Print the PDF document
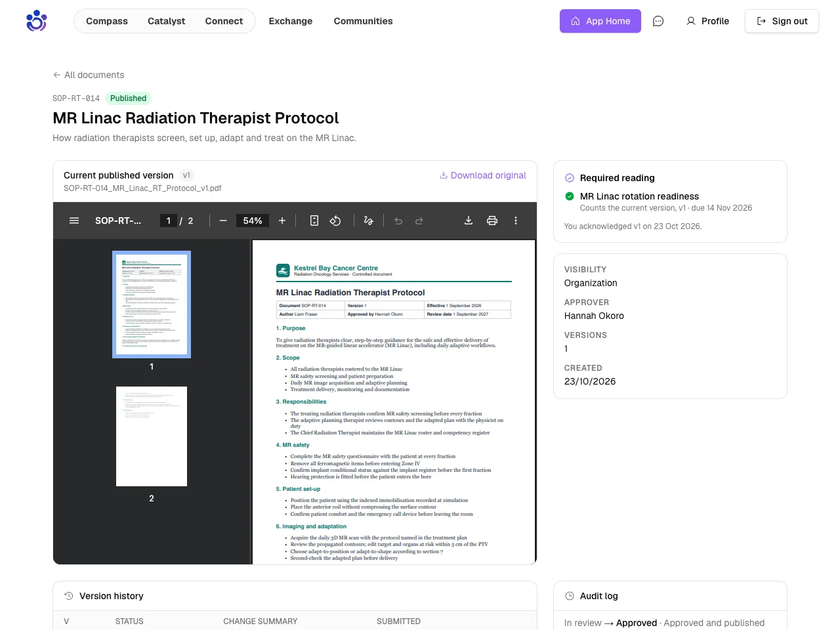840x630 pixels. point(492,220)
